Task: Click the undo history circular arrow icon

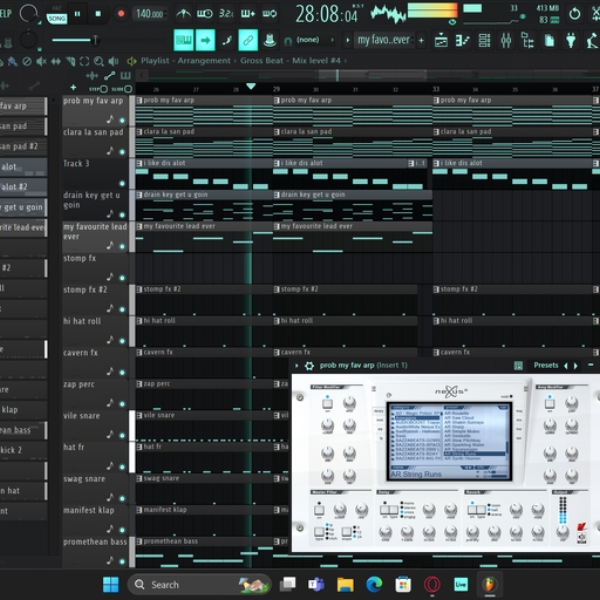Action: coord(574,14)
